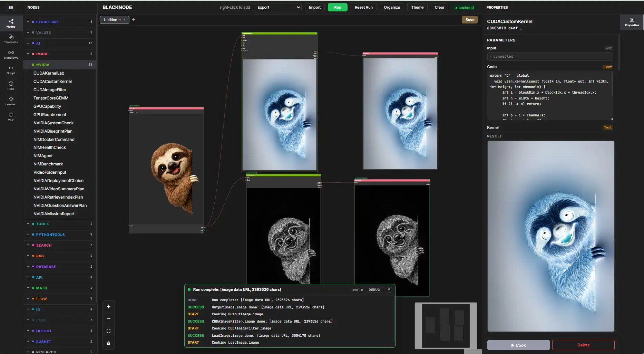Click the fit-to-screen canvas icon
644x354 pixels.
pyautogui.click(x=108, y=331)
